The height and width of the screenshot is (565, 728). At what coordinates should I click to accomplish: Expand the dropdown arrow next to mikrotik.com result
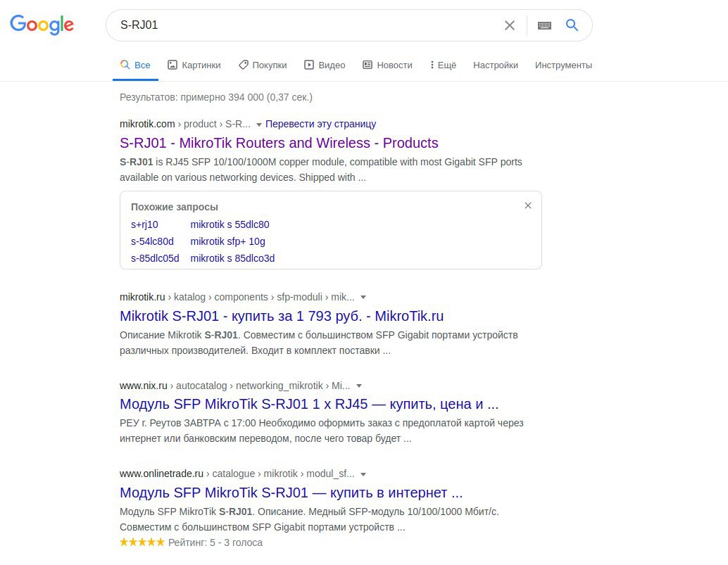(x=259, y=125)
